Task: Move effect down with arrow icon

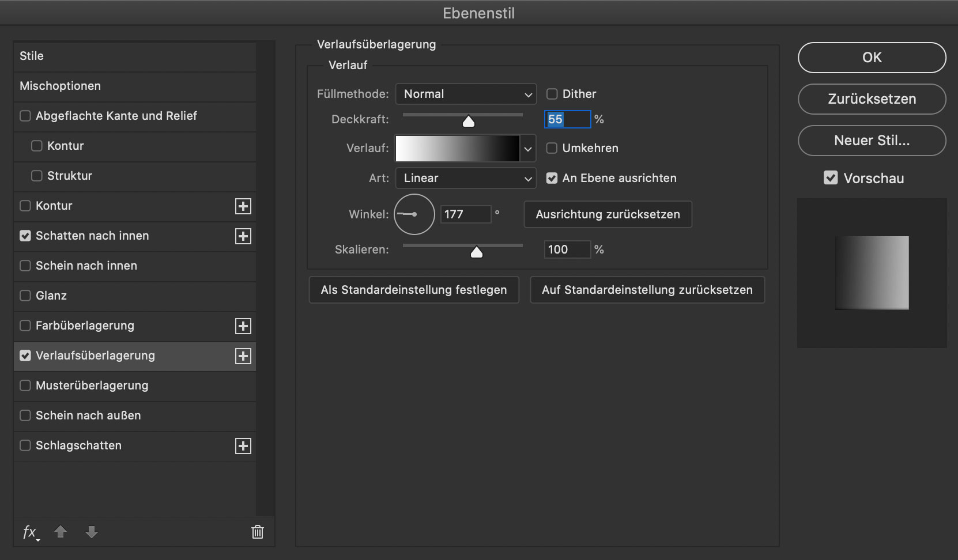Action: [92, 532]
